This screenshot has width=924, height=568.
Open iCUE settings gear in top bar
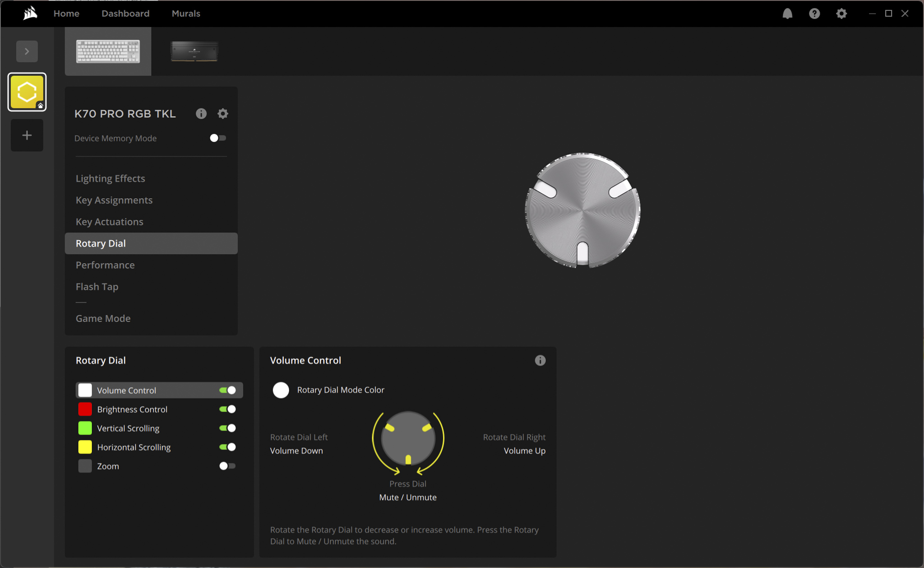click(841, 14)
